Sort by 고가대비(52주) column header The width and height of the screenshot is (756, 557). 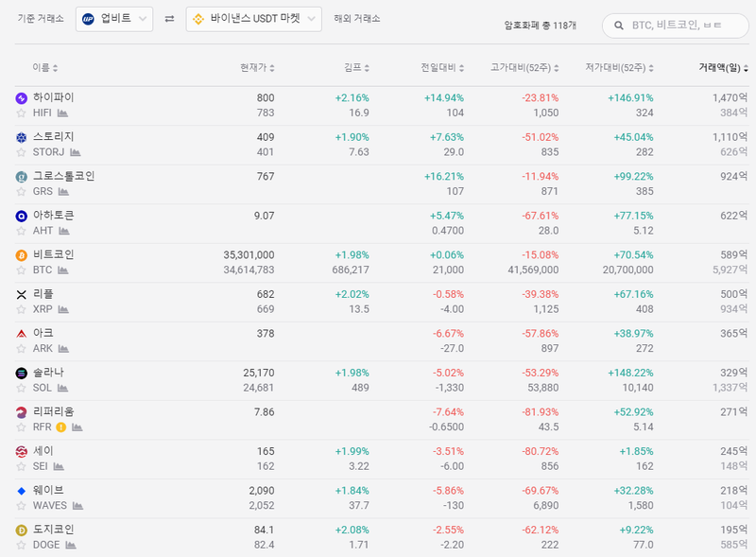[x=524, y=67]
